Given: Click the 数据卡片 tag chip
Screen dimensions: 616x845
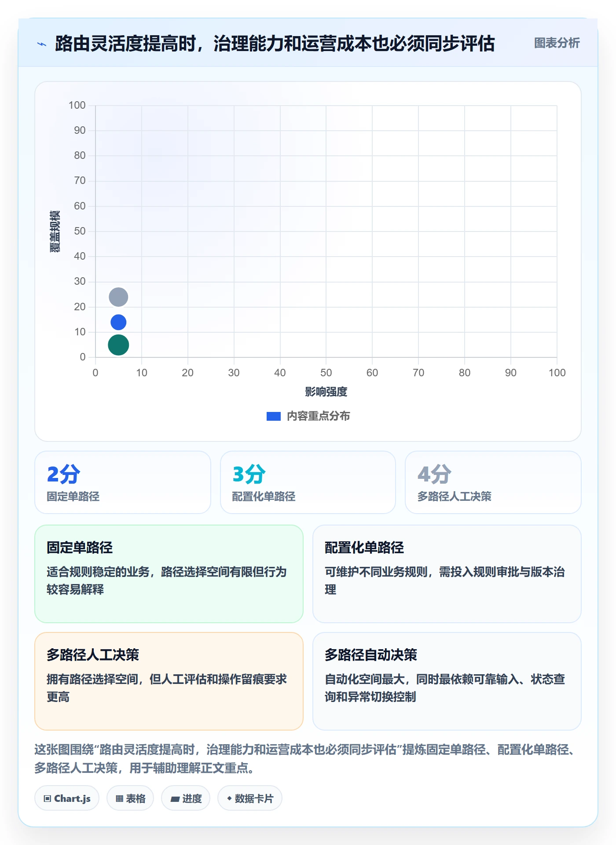Looking at the screenshot, I should (x=250, y=798).
